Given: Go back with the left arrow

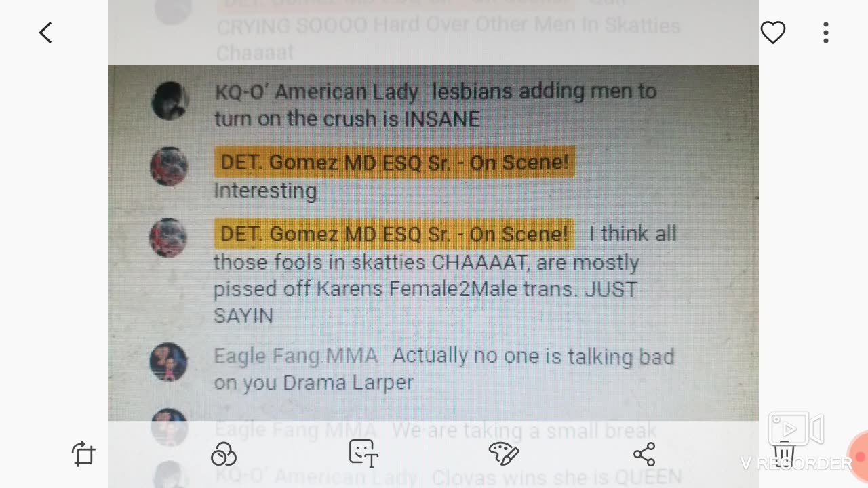Looking at the screenshot, I should 45,33.
